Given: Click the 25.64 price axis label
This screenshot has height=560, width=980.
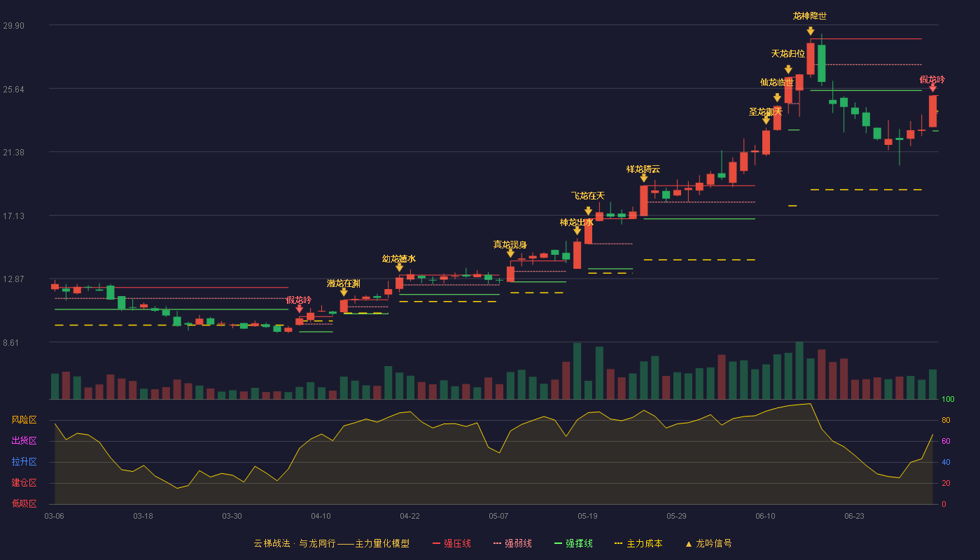Looking at the screenshot, I should 13,89.
